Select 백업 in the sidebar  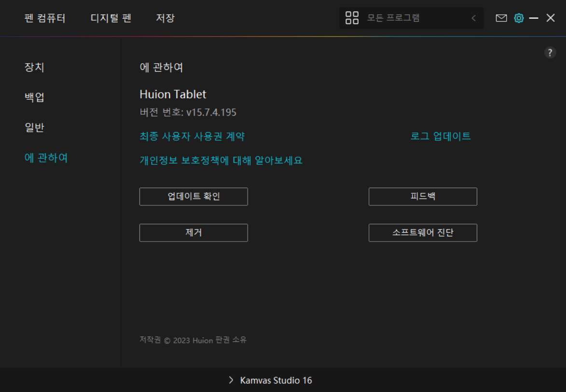pos(34,97)
